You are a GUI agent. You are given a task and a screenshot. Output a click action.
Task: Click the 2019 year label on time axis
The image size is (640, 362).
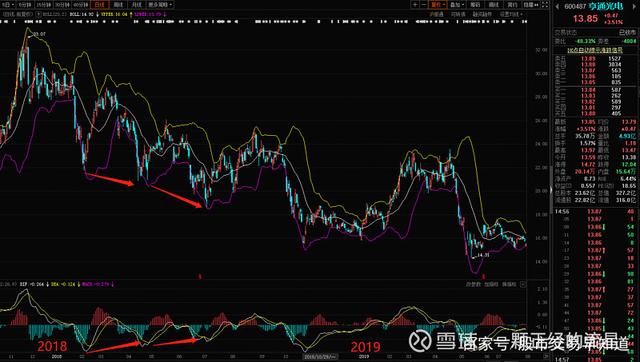point(364,357)
